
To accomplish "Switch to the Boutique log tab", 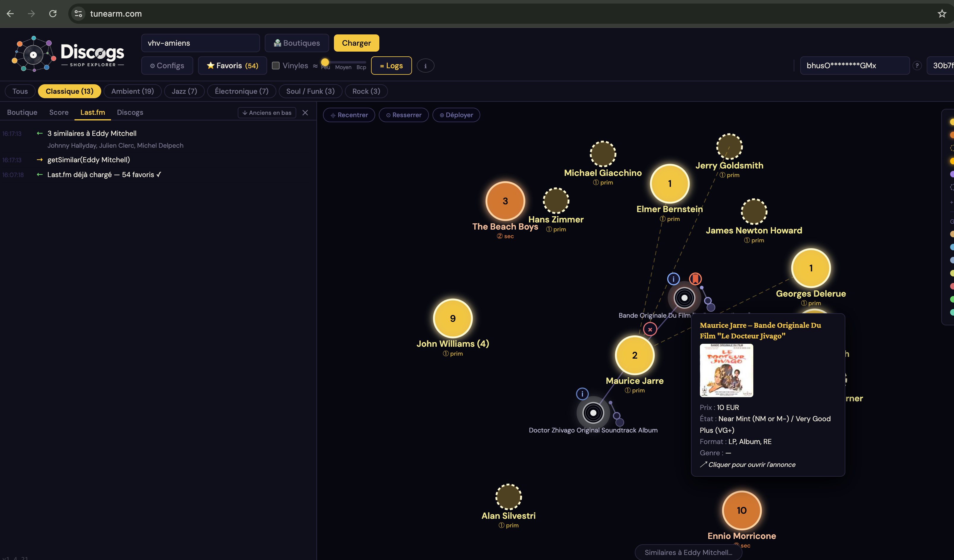I will (x=22, y=112).
